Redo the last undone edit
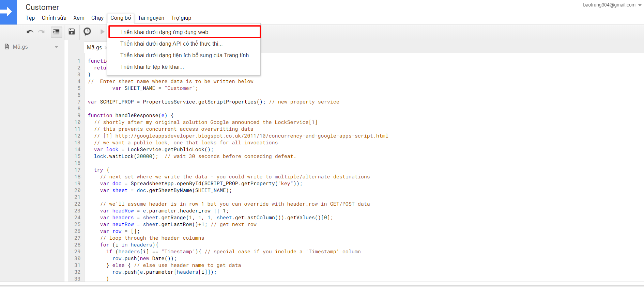This screenshot has width=644, height=287. click(x=41, y=32)
